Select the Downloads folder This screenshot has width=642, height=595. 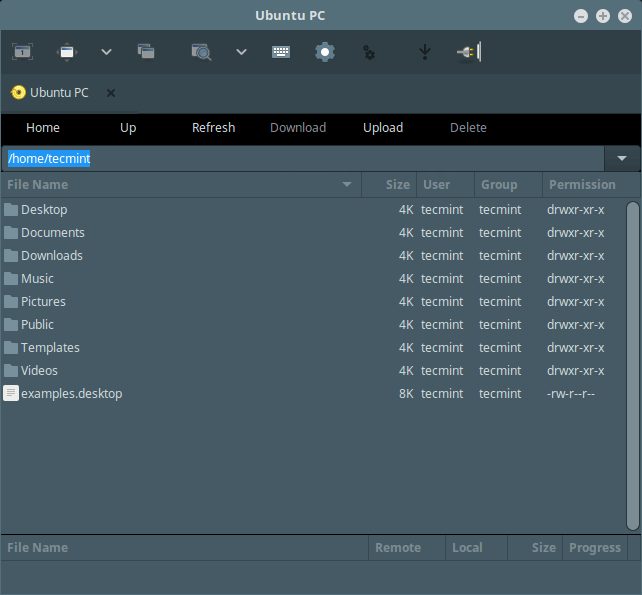(x=51, y=256)
